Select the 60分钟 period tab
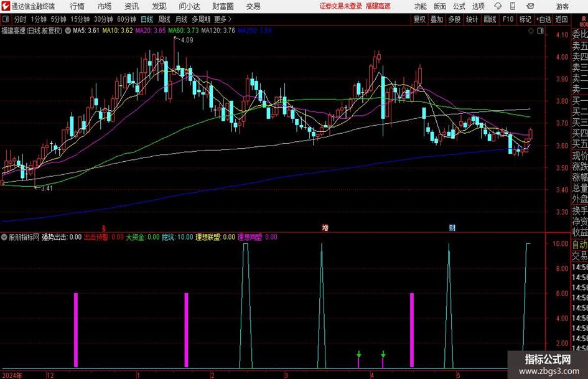The image size is (588, 379). click(127, 19)
